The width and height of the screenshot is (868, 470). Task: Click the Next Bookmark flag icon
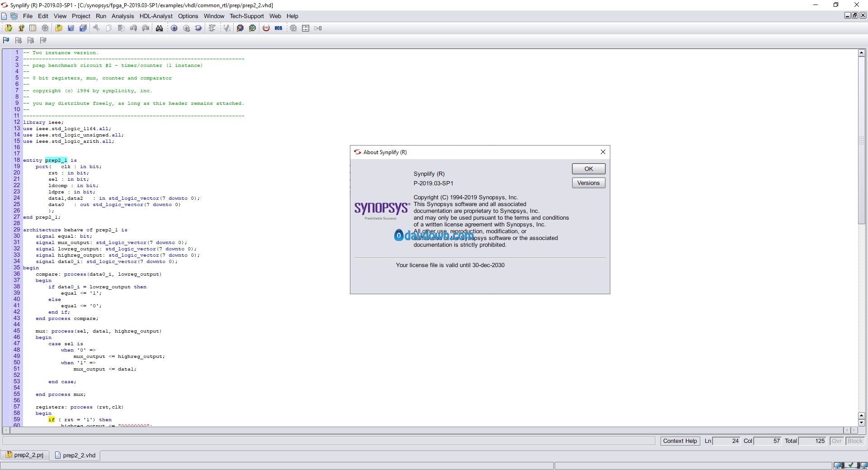19,40
